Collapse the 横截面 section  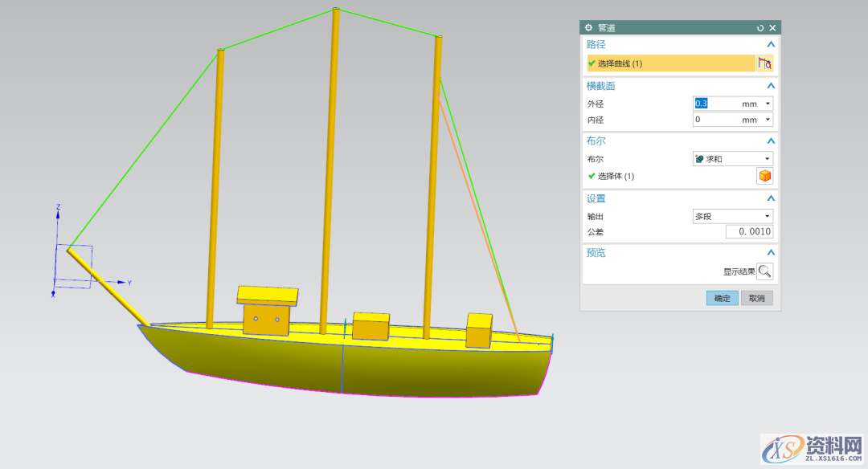point(770,86)
